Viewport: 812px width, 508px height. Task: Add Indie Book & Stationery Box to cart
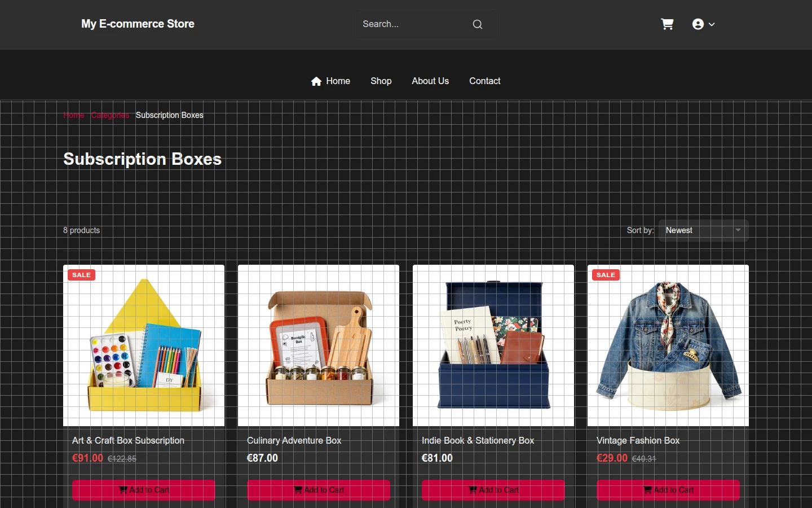click(493, 490)
